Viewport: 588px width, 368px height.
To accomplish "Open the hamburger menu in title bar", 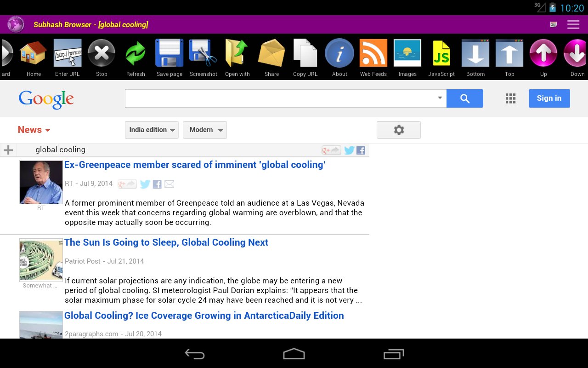I will (x=573, y=24).
